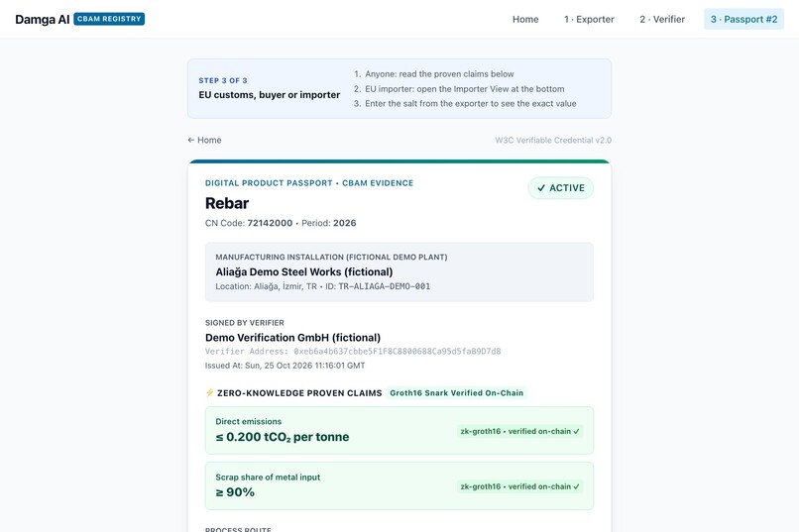This screenshot has width=799, height=532.
Task: Go to the 1 · Exporter page
Action: (x=589, y=20)
